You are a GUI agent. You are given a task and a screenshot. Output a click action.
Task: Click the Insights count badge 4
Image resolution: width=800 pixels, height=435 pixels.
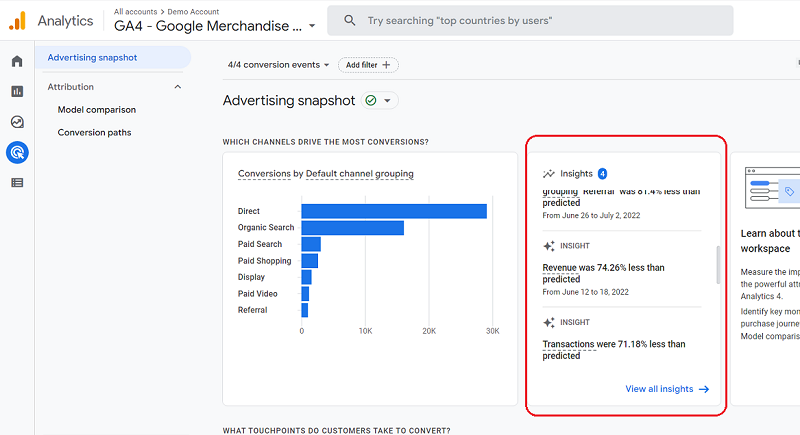603,174
